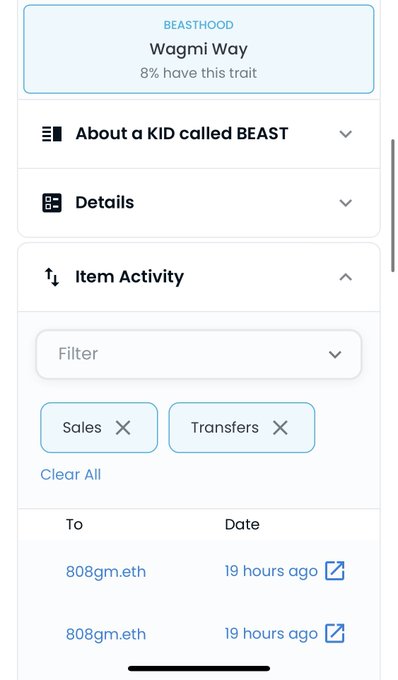398x680 pixels.
Task: Remove the Transfers filter chip
Action: pyautogui.click(x=280, y=428)
